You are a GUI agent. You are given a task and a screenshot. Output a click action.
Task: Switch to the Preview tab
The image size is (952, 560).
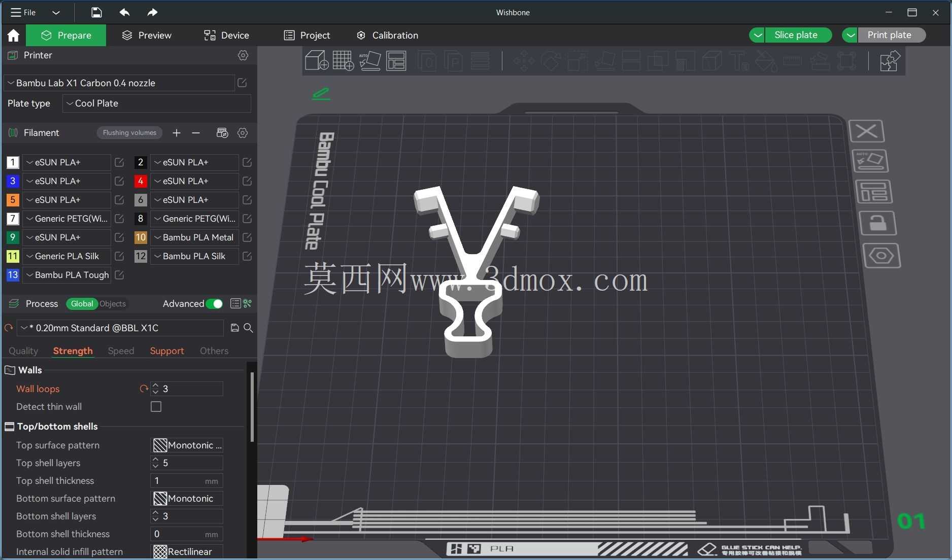tap(147, 36)
